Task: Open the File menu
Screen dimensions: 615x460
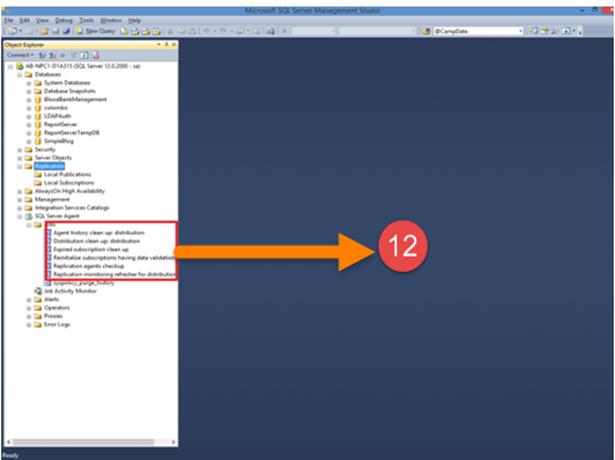Action: coord(8,20)
